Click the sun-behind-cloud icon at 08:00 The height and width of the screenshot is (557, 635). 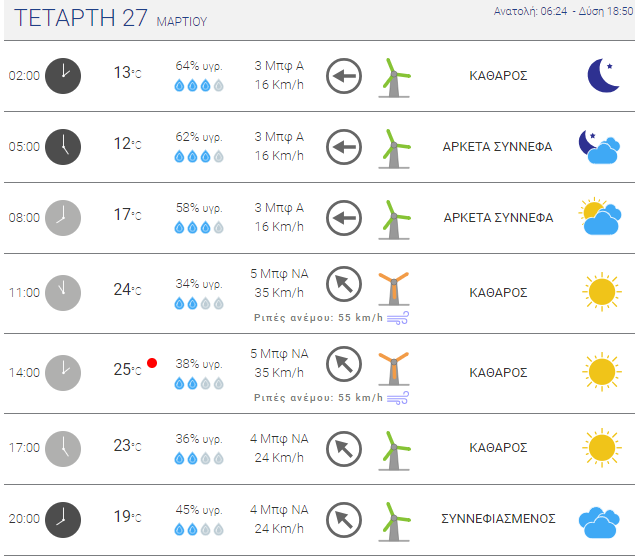tap(600, 217)
